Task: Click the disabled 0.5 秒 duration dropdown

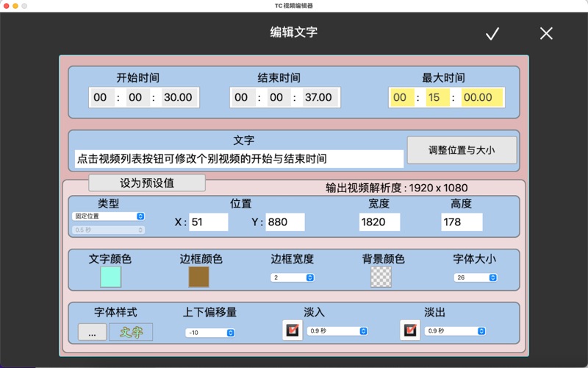Action: (x=108, y=230)
